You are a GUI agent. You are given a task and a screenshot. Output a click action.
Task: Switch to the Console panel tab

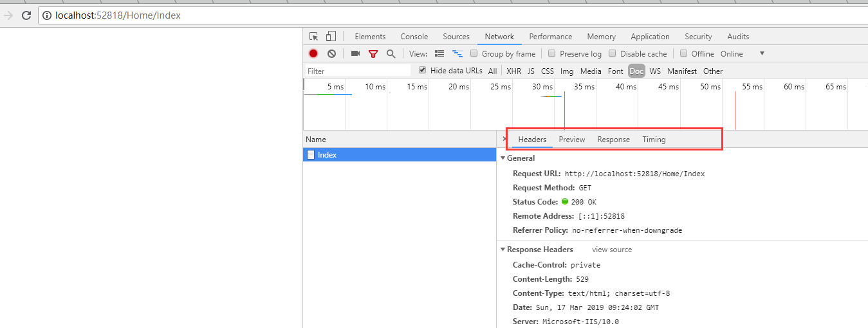(414, 37)
